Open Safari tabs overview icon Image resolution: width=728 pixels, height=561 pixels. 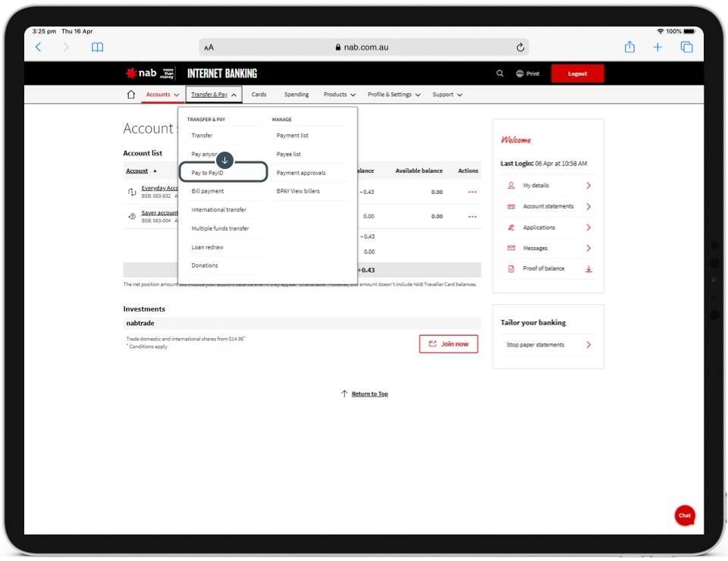(x=686, y=47)
